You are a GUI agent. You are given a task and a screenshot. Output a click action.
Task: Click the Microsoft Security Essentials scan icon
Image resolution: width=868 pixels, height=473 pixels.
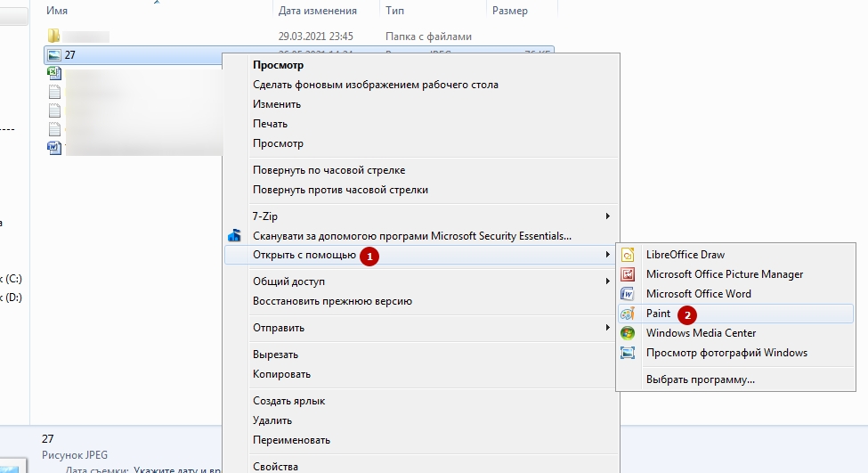[234, 236]
